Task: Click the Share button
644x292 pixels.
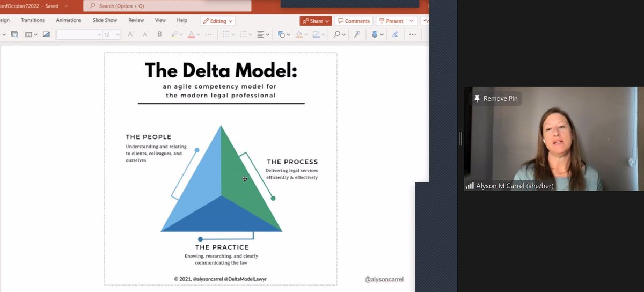Action: [x=316, y=21]
